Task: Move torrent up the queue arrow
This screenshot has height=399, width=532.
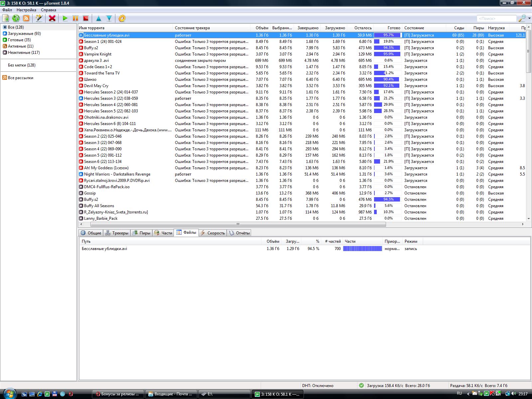Action: [x=98, y=18]
